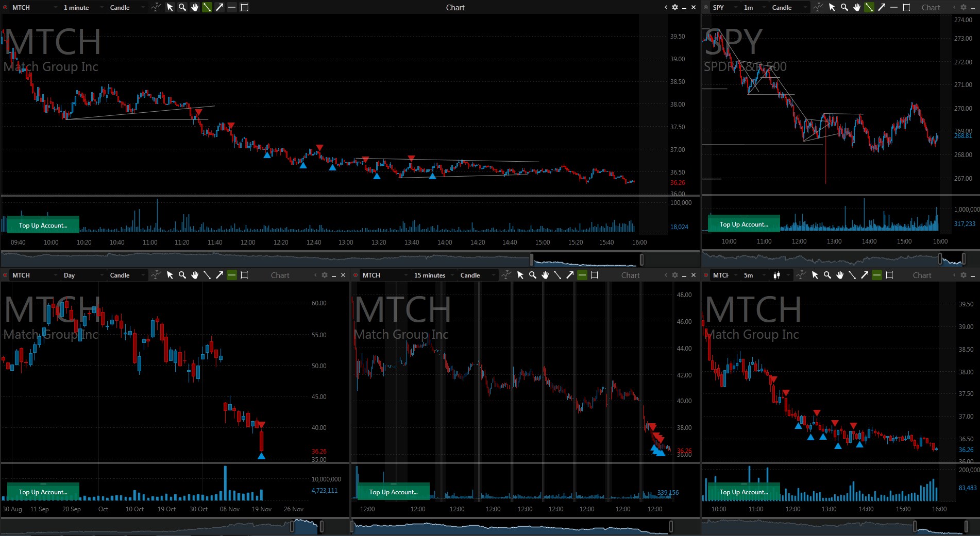This screenshot has width=980, height=536.
Task: Select trend line tool in MTCH Day chart
Action: click(x=207, y=275)
